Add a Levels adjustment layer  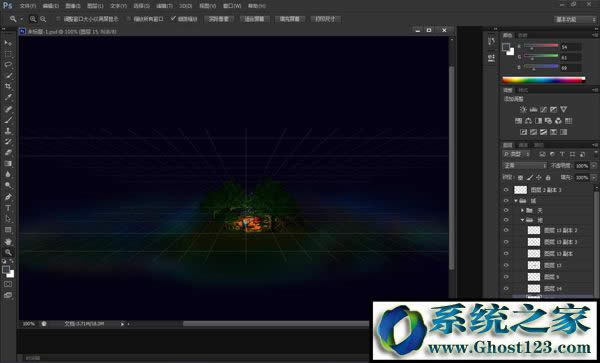[x=533, y=109]
